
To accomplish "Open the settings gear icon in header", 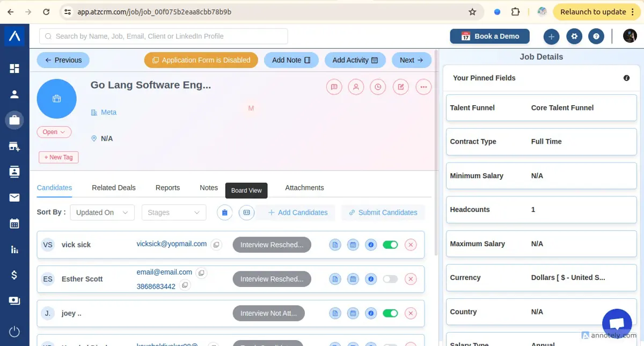I will 574,36.
